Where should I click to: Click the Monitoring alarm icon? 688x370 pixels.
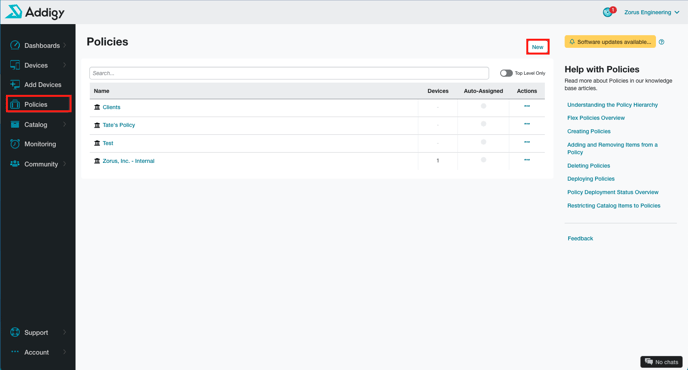pyautogui.click(x=15, y=144)
